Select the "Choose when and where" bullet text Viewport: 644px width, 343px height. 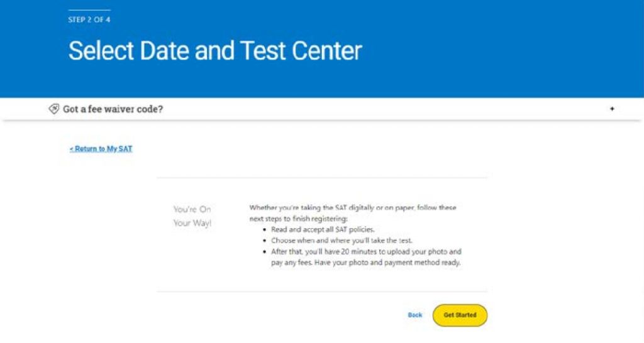[341, 241]
